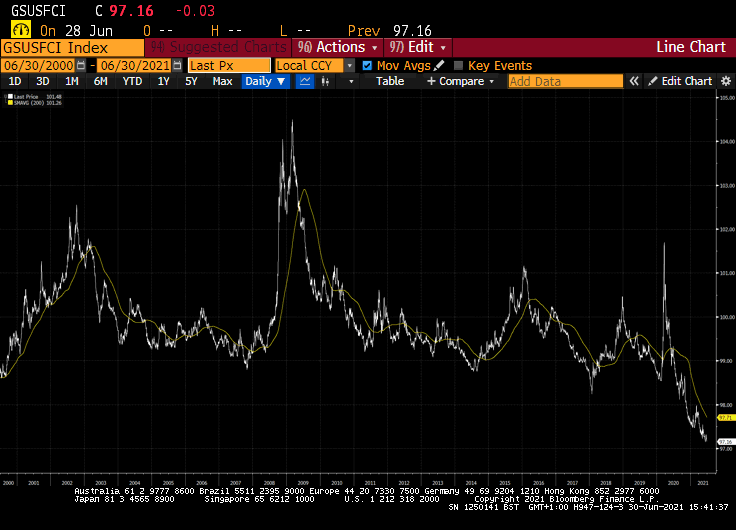This screenshot has width=736, height=530.
Task: Open the Daily periodicity dropdown
Action: click(265, 81)
